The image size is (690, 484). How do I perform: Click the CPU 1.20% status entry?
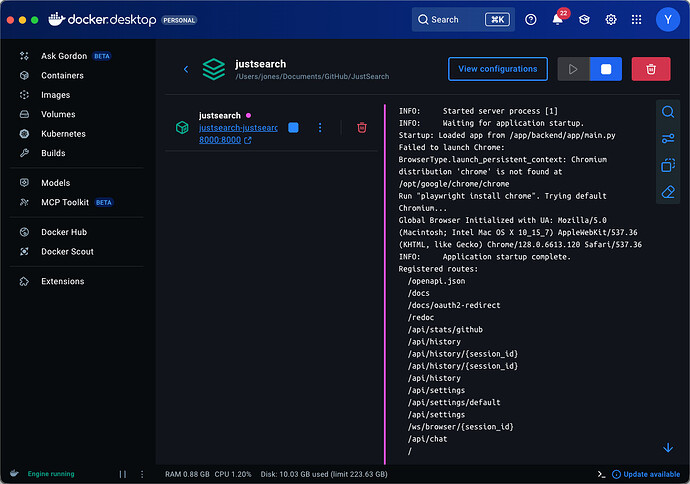tap(233, 474)
